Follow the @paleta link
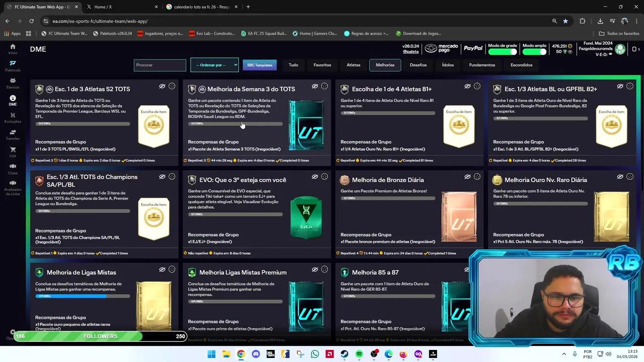 [x=411, y=52]
